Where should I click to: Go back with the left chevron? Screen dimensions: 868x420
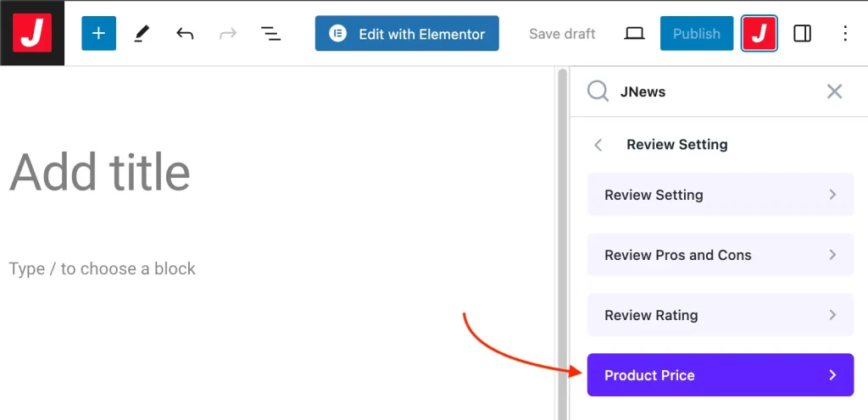(598, 145)
